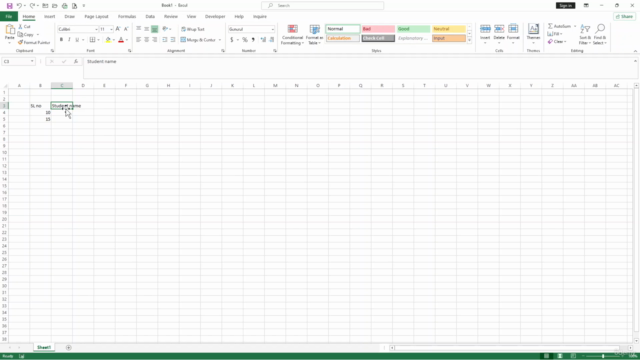Open the Font size dropdown
The height and width of the screenshot is (360, 640).
pyautogui.click(x=111, y=29)
